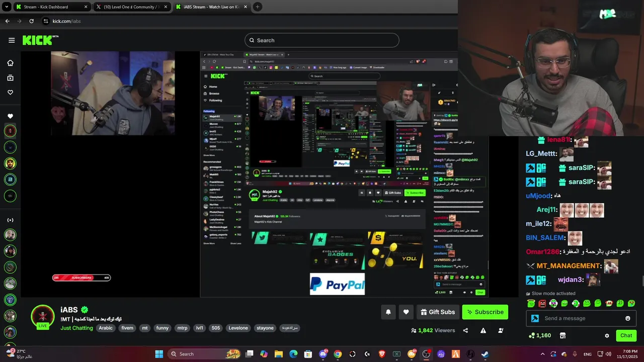Open Following heart icon in the sidebar
644x362 pixels.
(10, 93)
